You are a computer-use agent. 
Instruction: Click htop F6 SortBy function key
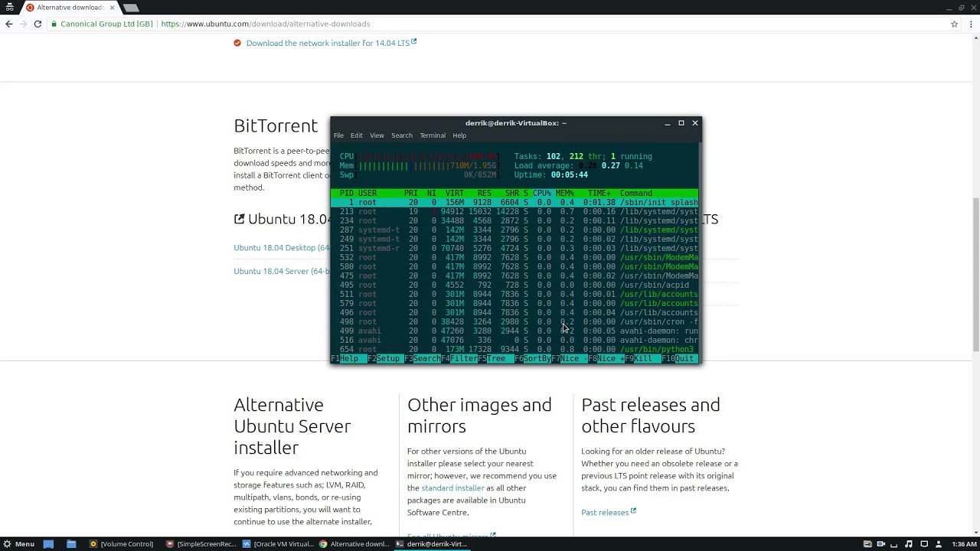pos(533,359)
